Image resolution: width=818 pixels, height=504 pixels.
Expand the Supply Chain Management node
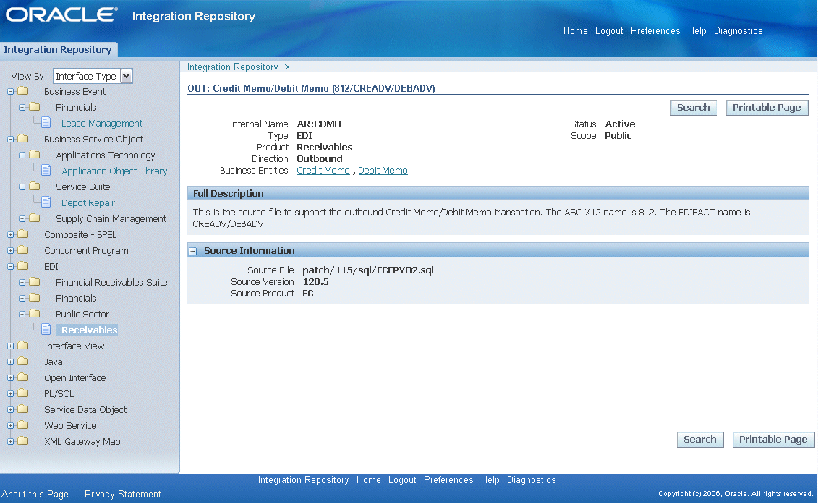click(22, 218)
